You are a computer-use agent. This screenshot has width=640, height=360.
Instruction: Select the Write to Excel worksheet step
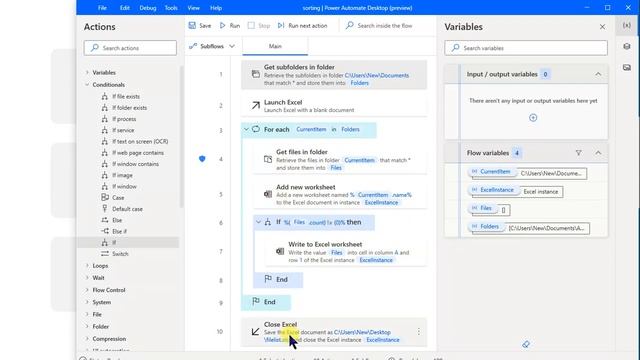pos(346,252)
